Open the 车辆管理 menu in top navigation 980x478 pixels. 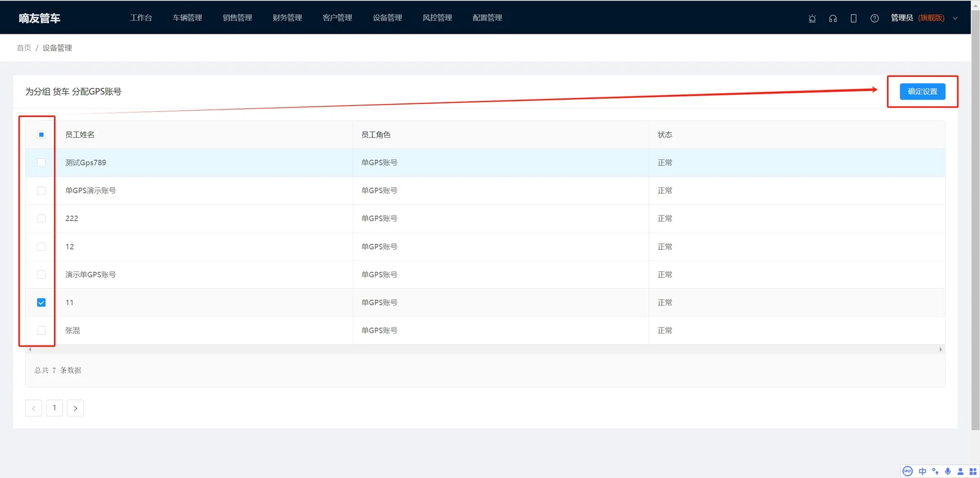coord(187,18)
